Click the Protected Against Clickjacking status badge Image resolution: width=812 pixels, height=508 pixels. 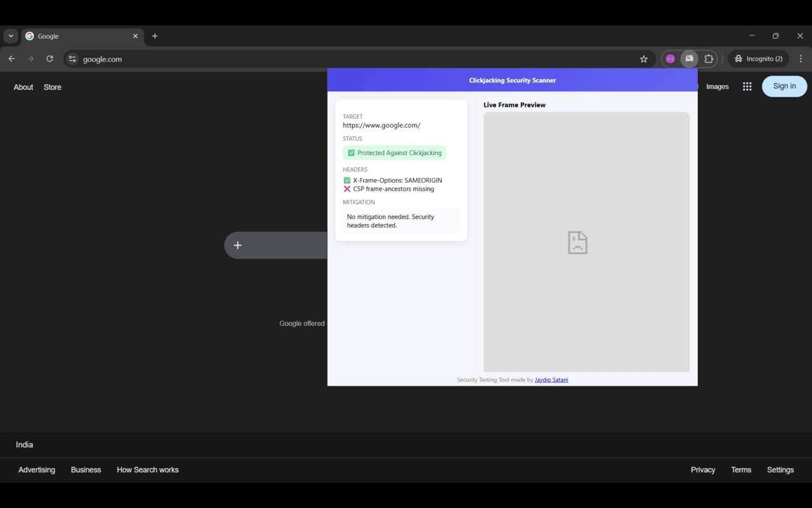tap(395, 153)
